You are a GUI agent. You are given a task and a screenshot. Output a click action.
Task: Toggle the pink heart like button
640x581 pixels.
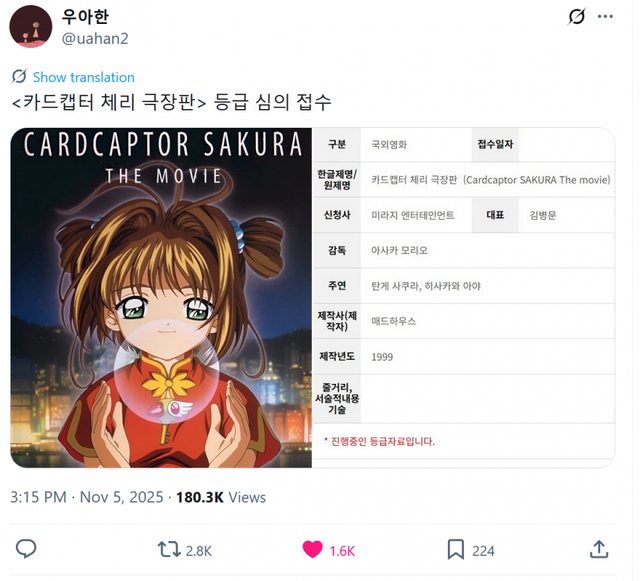click(312, 549)
